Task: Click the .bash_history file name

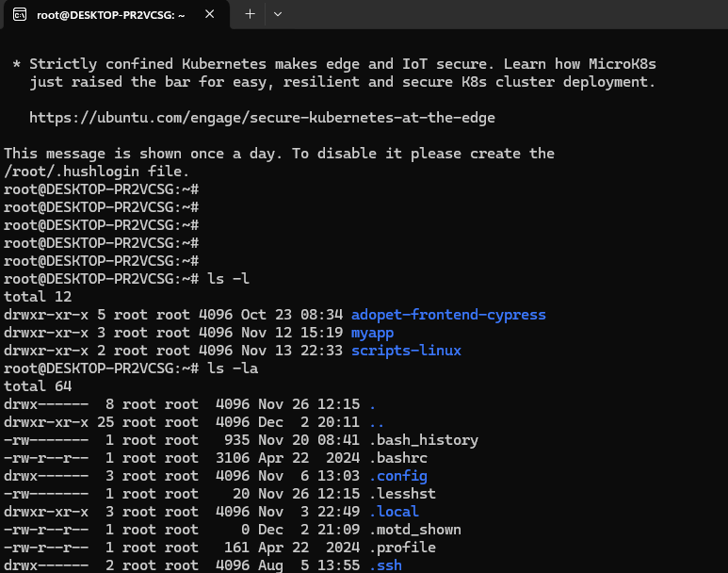Action: pyautogui.click(x=424, y=440)
